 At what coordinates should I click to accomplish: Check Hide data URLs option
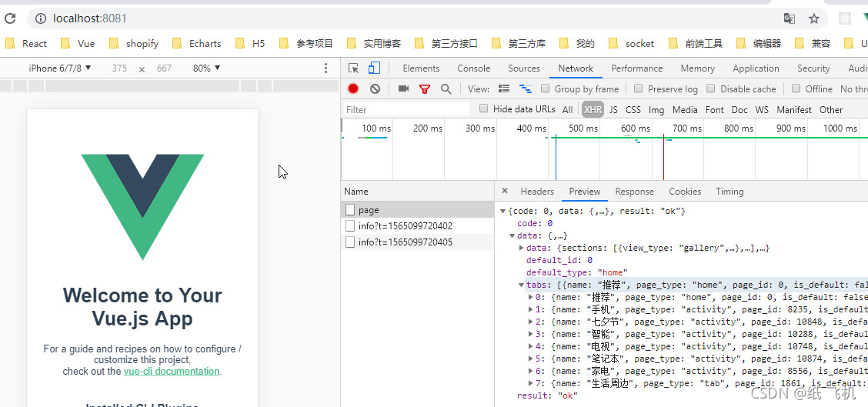click(484, 108)
